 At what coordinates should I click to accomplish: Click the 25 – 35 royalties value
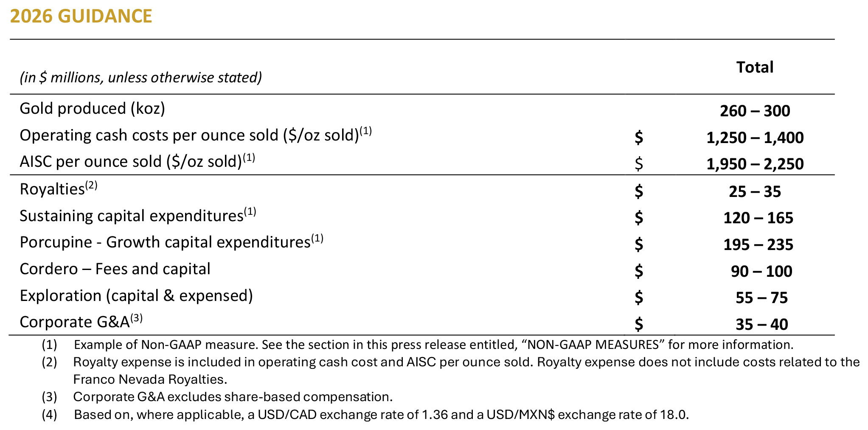[755, 192]
